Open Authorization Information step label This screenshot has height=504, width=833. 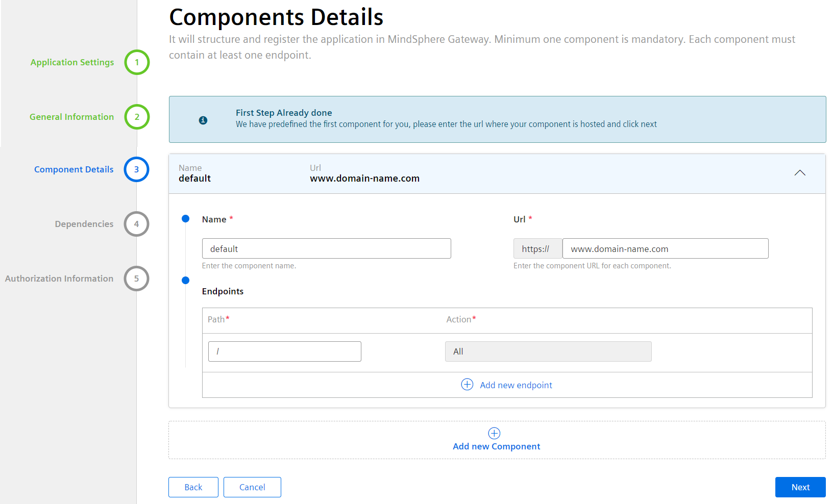[59, 279]
